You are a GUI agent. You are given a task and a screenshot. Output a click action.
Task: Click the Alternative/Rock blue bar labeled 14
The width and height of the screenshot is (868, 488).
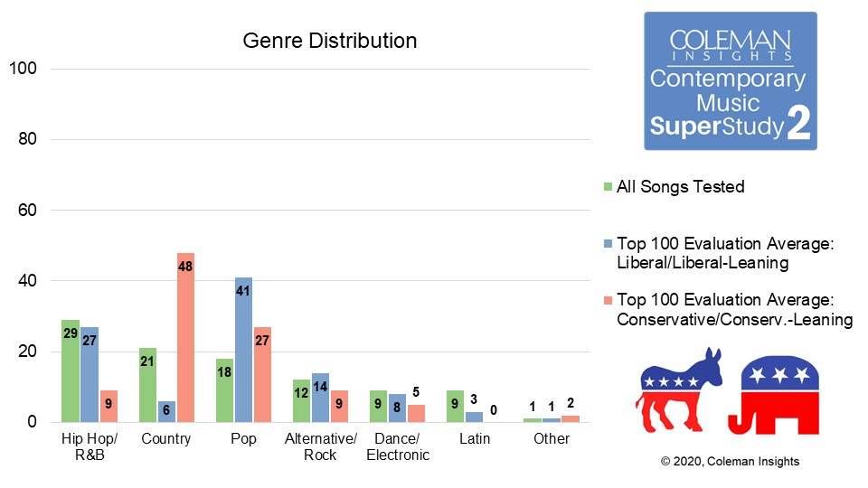pyautogui.click(x=320, y=398)
